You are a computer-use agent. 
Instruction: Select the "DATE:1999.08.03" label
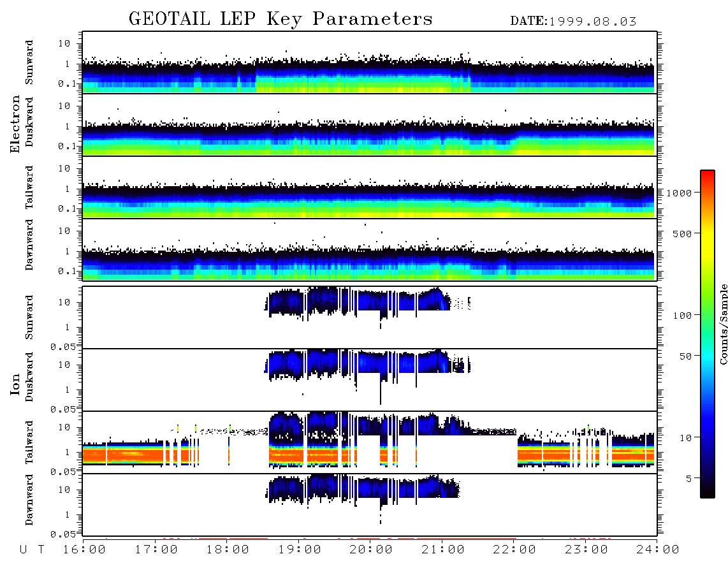tap(573, 22)
